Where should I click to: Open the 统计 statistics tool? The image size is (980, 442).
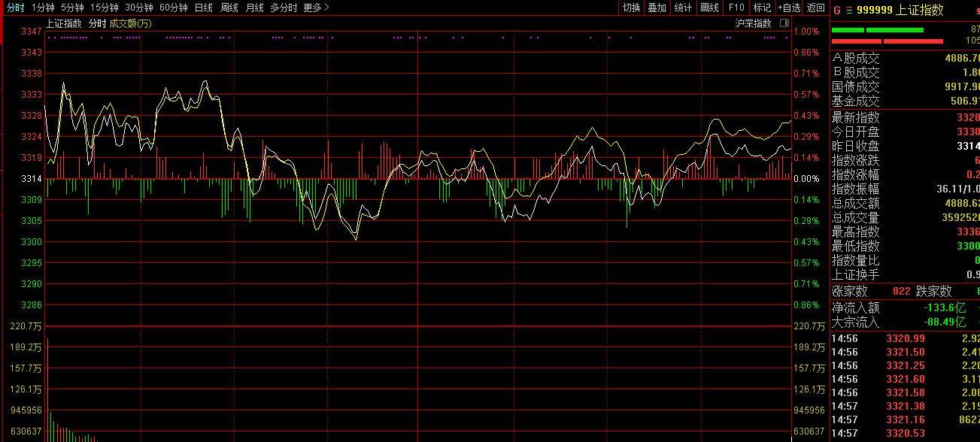683,8
